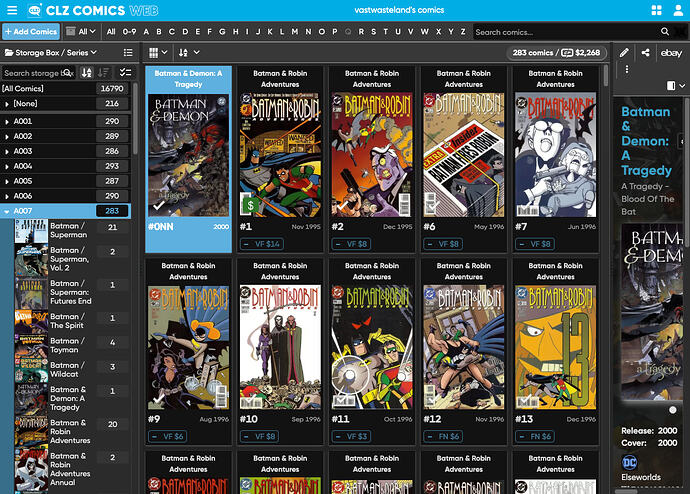This screenshot has height=494, width=690.
Task: Click the value icon beside $2,268
Action: point(567,53)
